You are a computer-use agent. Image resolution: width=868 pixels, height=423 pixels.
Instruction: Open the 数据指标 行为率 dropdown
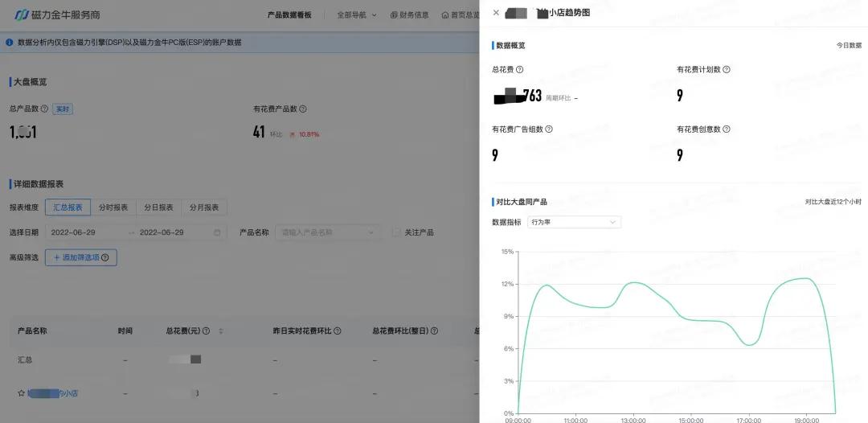coord(574,222)
